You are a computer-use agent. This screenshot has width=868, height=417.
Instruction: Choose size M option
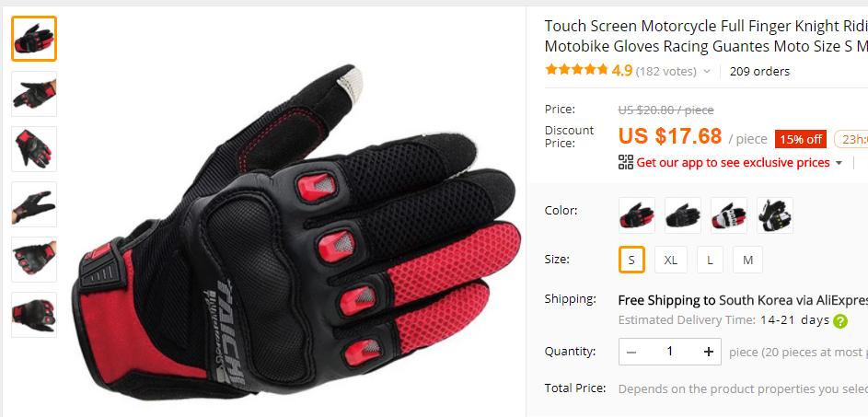tap(747, 260)
